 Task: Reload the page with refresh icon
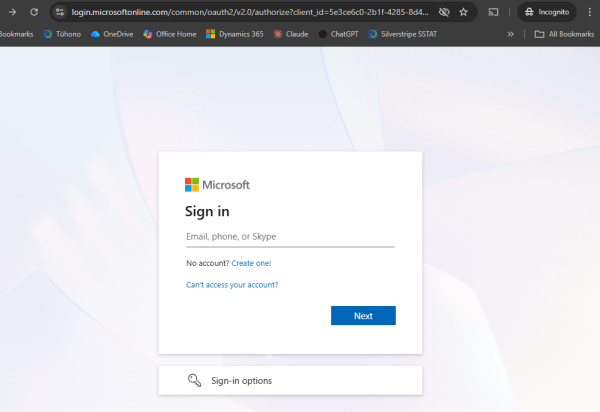(34, 11)
